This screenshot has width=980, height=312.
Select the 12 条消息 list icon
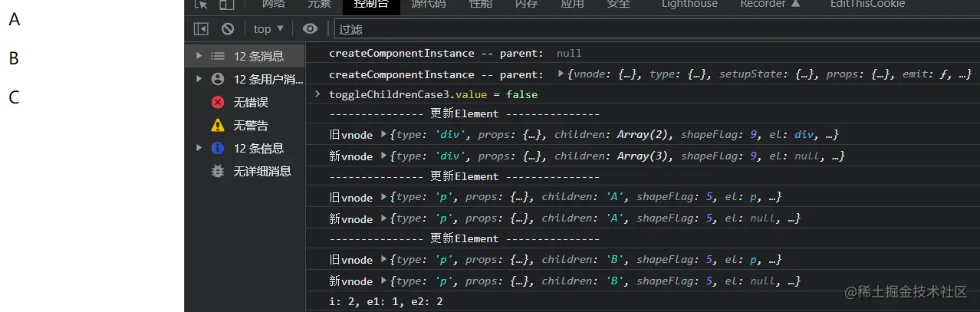point(218,56)
